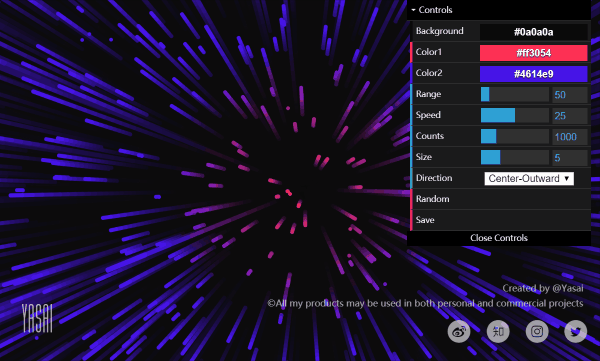Screen dimensions: 600x361
Task: Focus the Size value field showing 5
Action: coord(570,158)
